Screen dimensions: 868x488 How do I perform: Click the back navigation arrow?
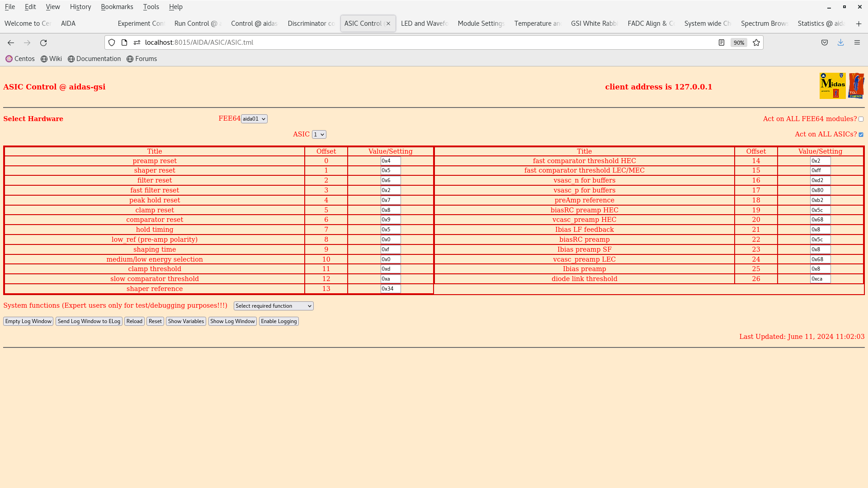11,42
